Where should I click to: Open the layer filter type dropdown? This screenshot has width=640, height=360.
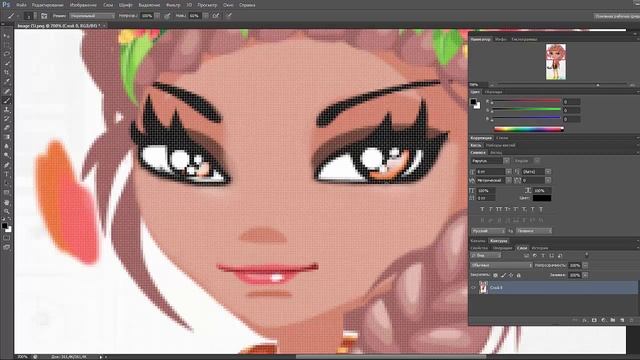(486, 256)
